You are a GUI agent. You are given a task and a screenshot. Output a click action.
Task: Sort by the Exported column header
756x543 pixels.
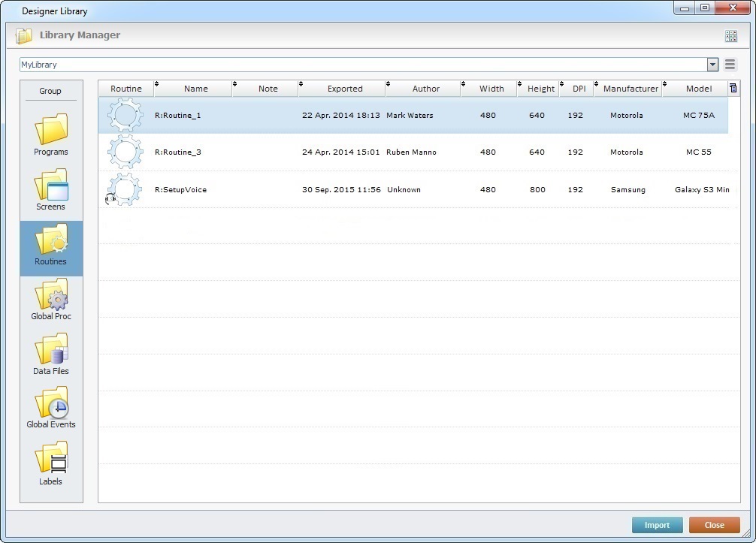pos(345,89)
